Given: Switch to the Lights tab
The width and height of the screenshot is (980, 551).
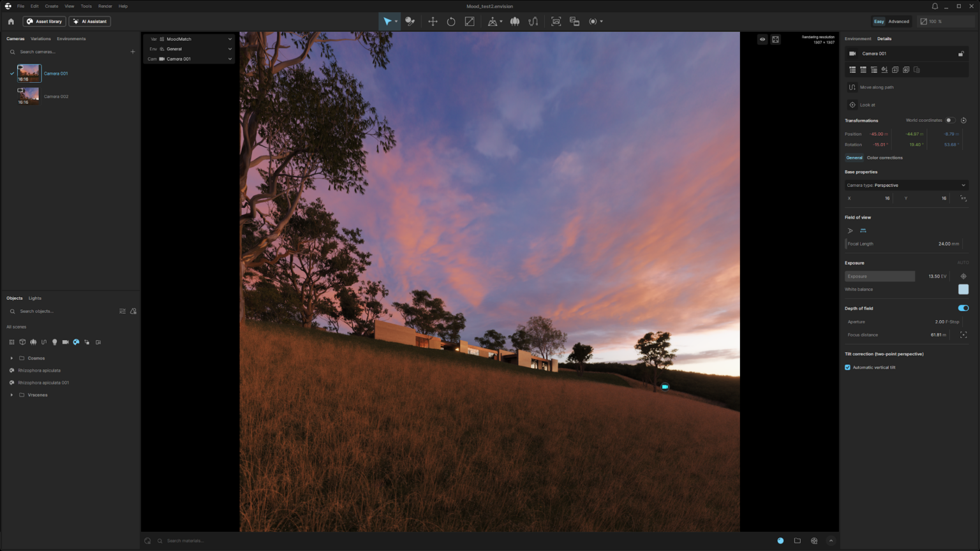Looking at the screenshot, I should click(35, 298).
